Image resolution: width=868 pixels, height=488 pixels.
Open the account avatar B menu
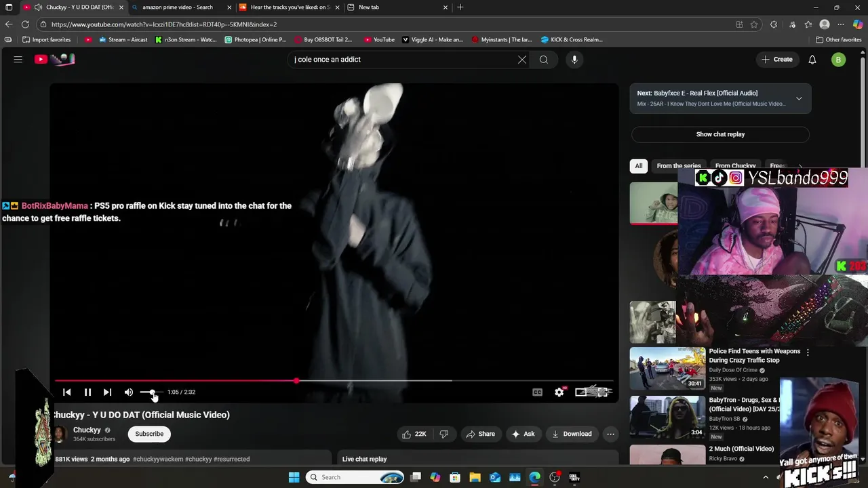coord(839,60)
